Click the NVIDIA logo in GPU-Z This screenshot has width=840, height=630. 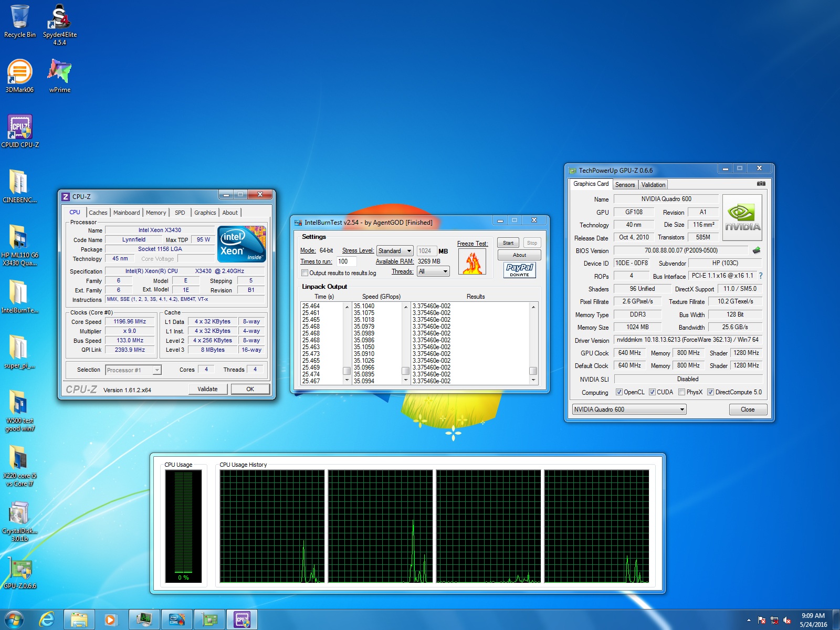click(742, 217)
